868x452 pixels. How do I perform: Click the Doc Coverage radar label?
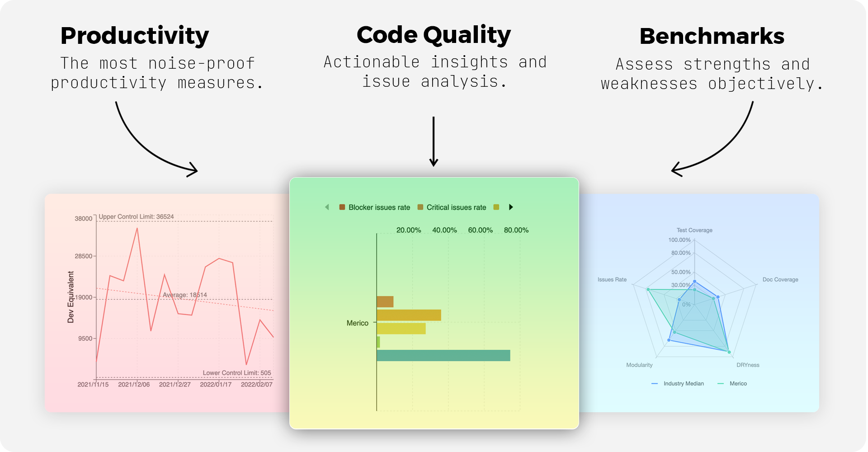tap(780, 280)
